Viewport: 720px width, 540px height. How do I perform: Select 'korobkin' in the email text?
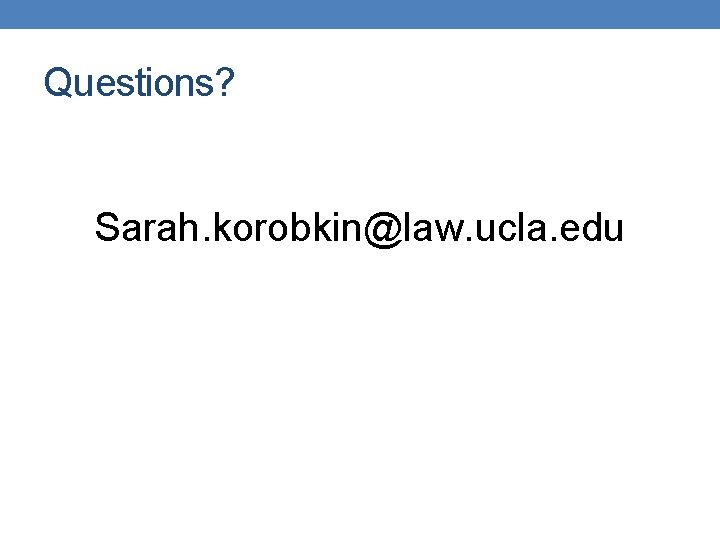pos(277,228)
